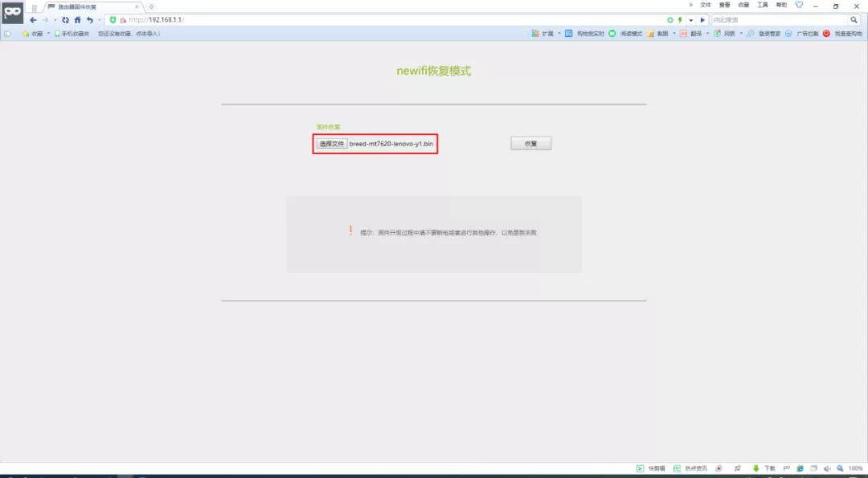Open dropdown next to undo arrow
Image resolution: width=868 pixels, height=478 pixels.
pyautogui.click(x=99, y=20)
